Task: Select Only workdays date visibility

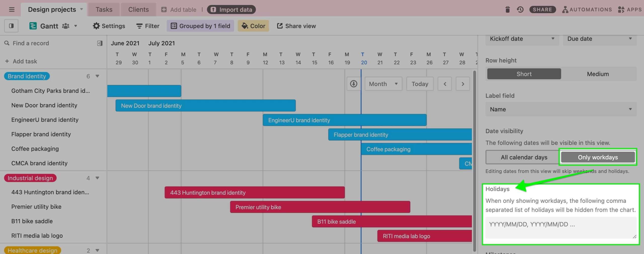Action: (598, 157)
